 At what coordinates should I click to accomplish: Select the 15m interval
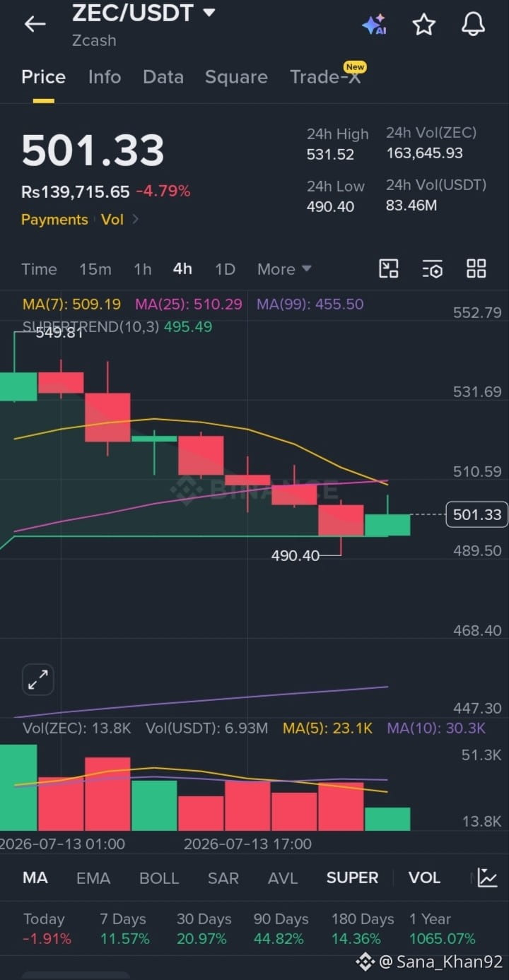(95, 269)
